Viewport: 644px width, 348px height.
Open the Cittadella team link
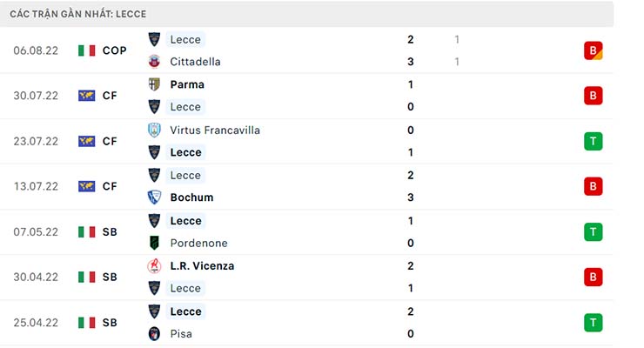coord(195,62)
